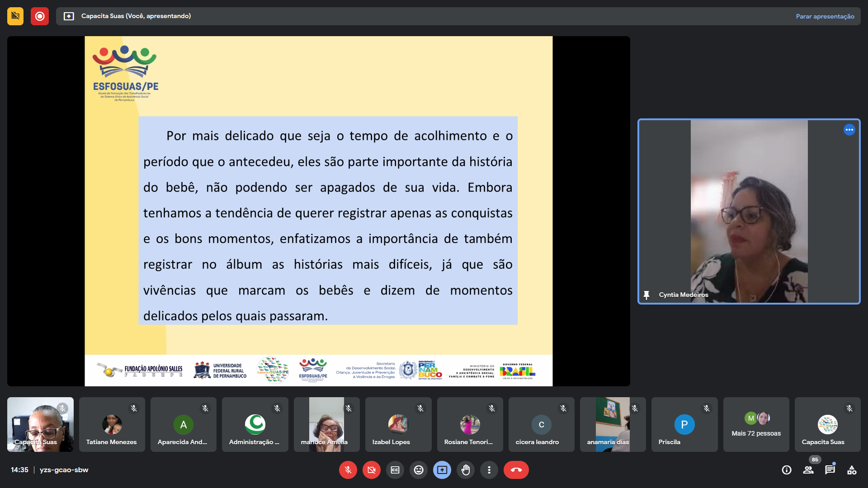This screenshot has height=488, width=868.
Task: Turn on the camera
Action: [x=371, y=470]
